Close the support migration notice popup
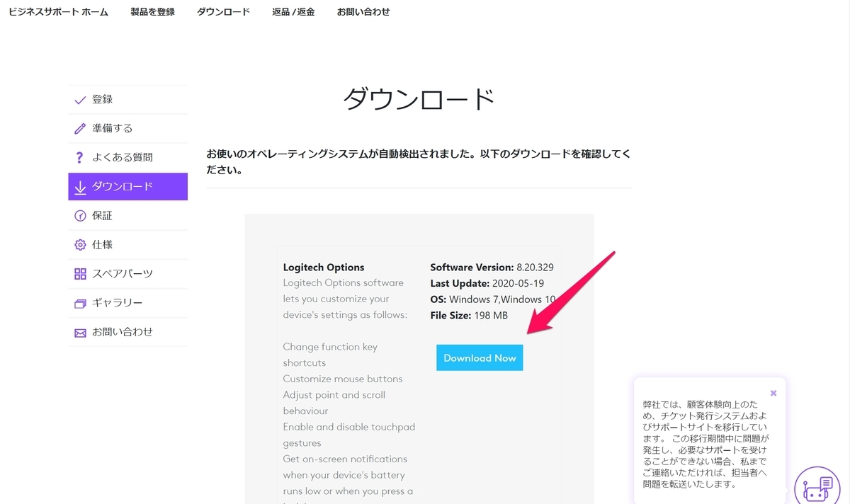The width and height of the screenshot is (850, 504). (773, 393)
